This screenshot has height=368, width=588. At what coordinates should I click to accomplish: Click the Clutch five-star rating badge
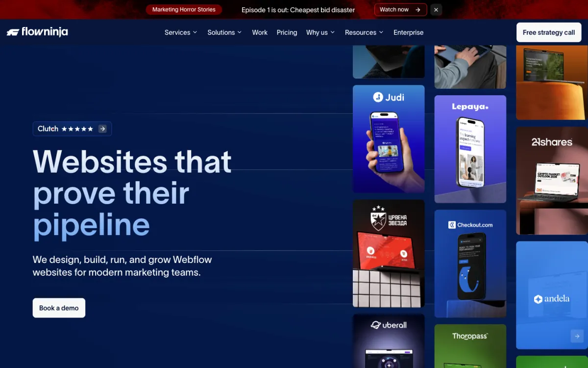72,129
